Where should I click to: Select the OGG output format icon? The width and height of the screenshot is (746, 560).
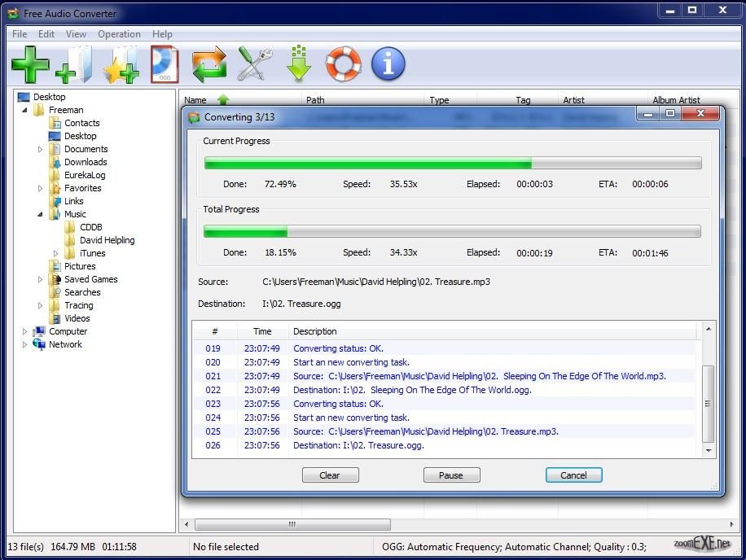pyautogui.click(x=165, y=64)
